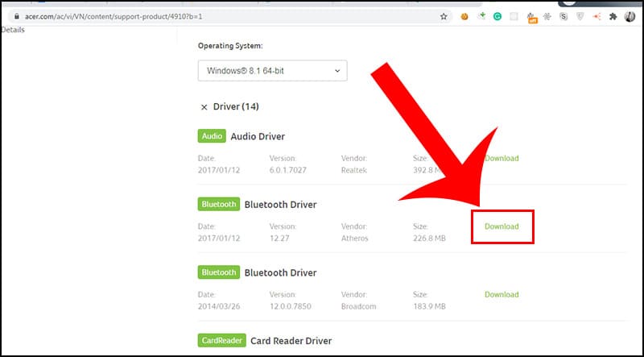
Task: Collapse the Driver (14) section
Action: click(204, 107)
